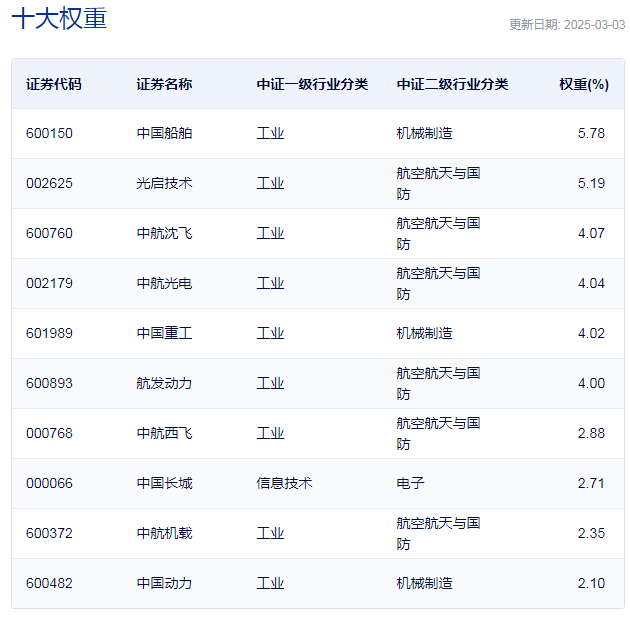This screenshot has height=617, width=630.
Task: Click 机械制造 in the 中国船舶 row
Action: point(424,133)
